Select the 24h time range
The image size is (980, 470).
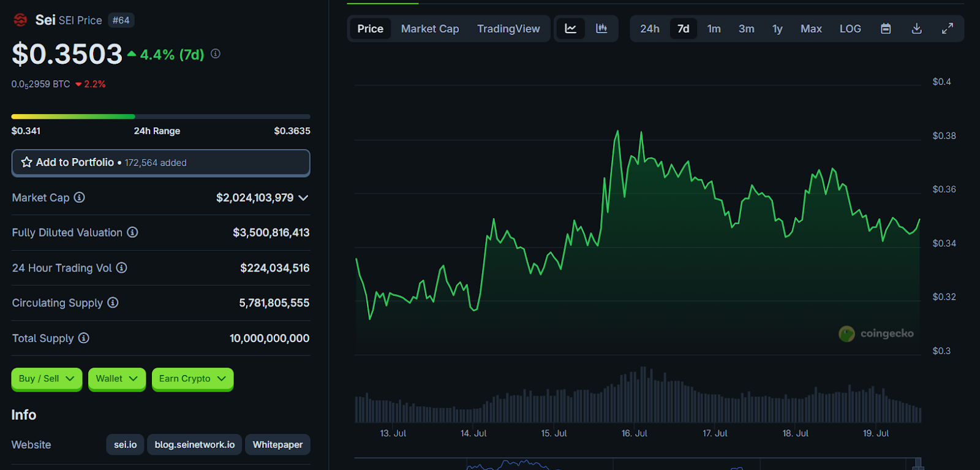click(x=649, y=29)
